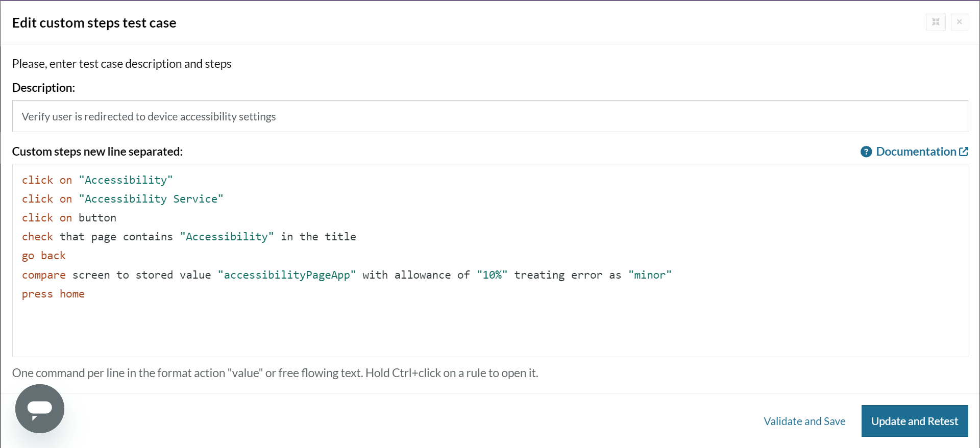Click the "press home" step line
The height and width of the screenshot is (448, 980).
(x=53, y=294)
